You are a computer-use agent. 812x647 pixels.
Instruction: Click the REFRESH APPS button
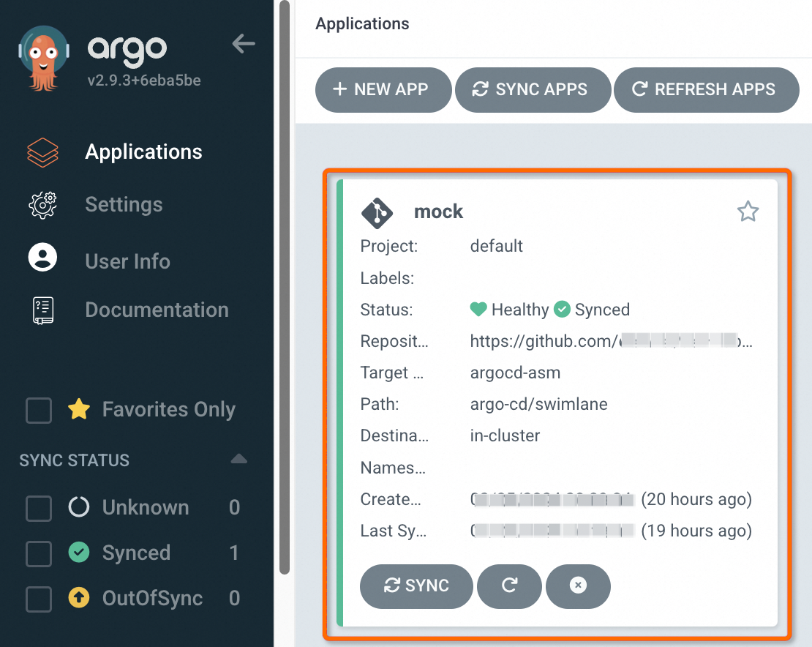pyautogui.click(x=707, y=89)
